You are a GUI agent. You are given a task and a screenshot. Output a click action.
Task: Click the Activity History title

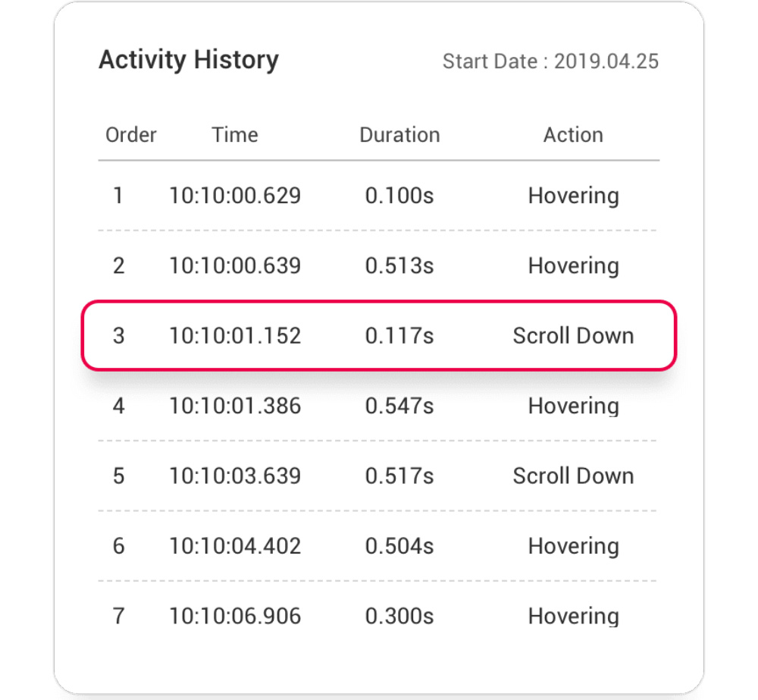click(x=188, y=60)
